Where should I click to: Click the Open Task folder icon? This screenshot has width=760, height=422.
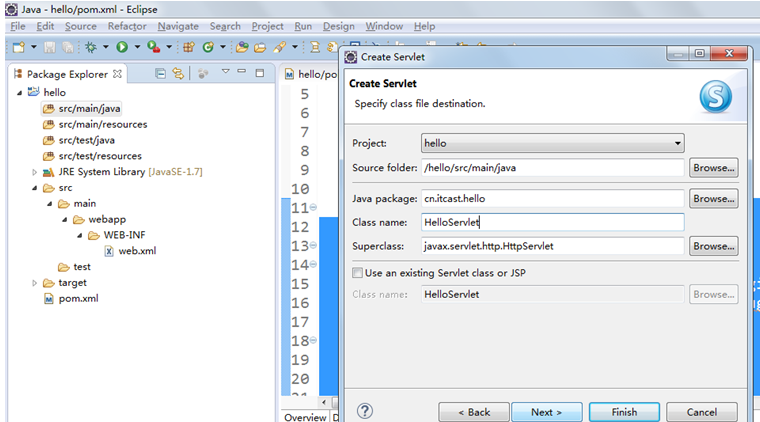[x=260, y=47]
